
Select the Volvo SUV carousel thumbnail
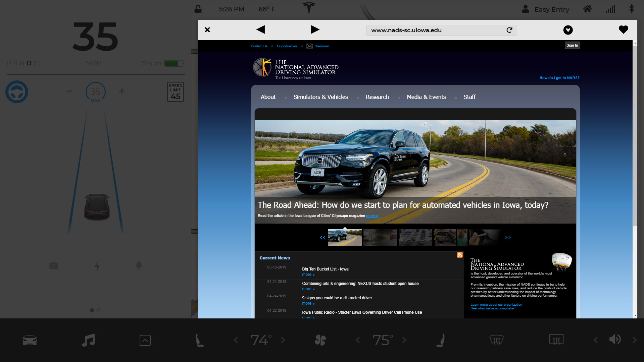345,237
